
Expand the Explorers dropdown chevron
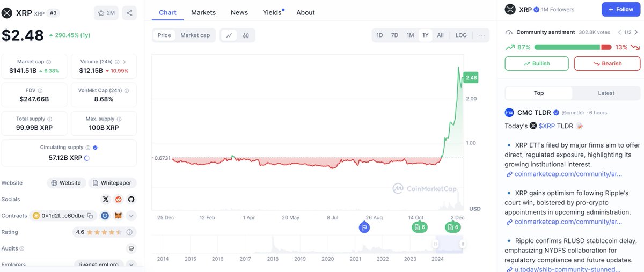tap(131, 264)
